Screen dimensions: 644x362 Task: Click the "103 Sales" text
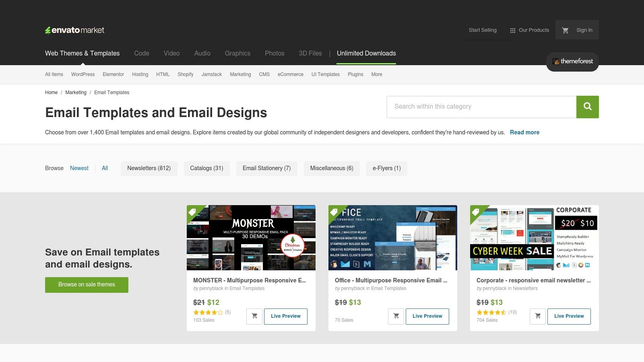204,320
